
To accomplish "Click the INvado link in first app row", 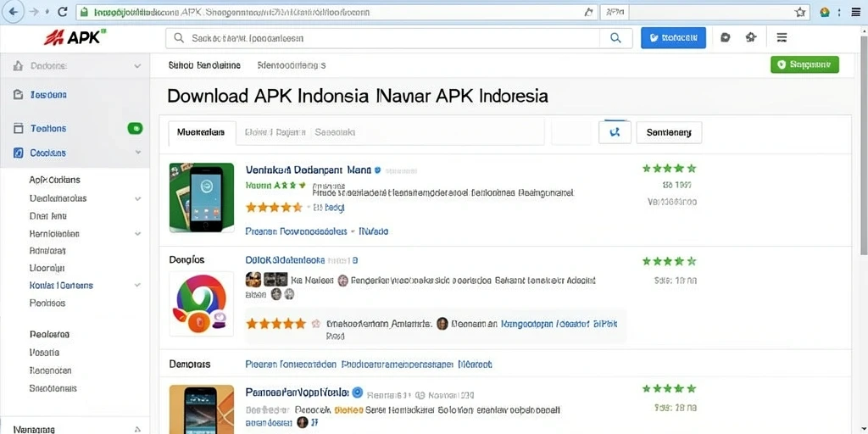I will coord(374,231).
